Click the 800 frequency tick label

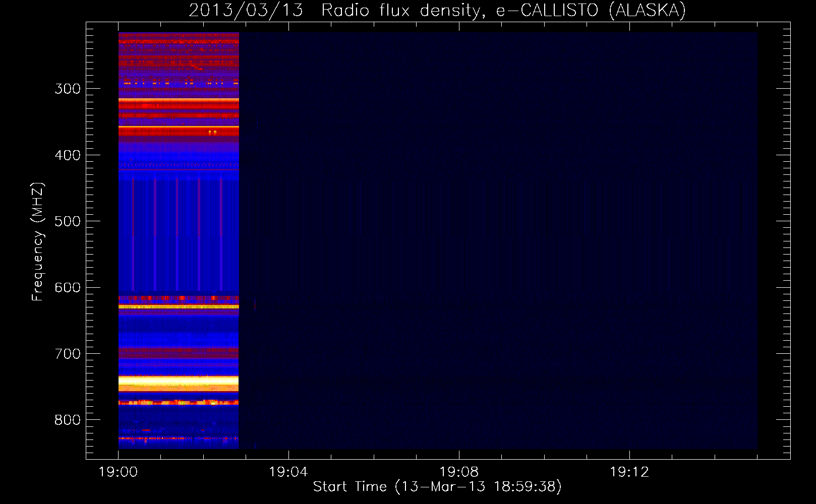click(68, 420)
